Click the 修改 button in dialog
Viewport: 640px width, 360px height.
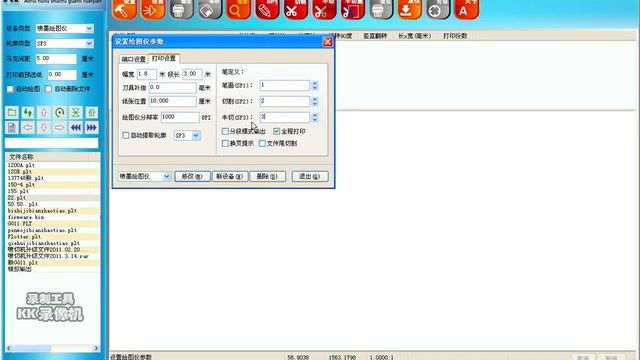tap(192, 176)
